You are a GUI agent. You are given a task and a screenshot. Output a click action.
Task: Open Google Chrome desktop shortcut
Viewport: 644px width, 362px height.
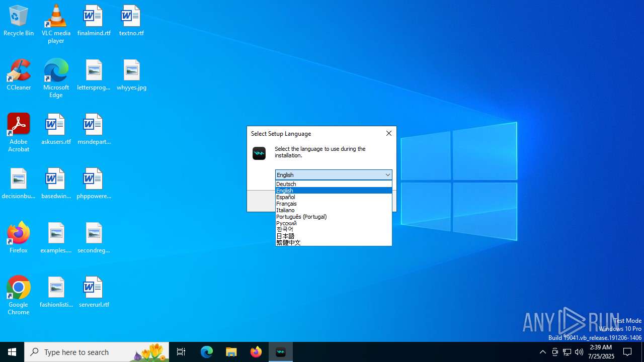[19, 296]
